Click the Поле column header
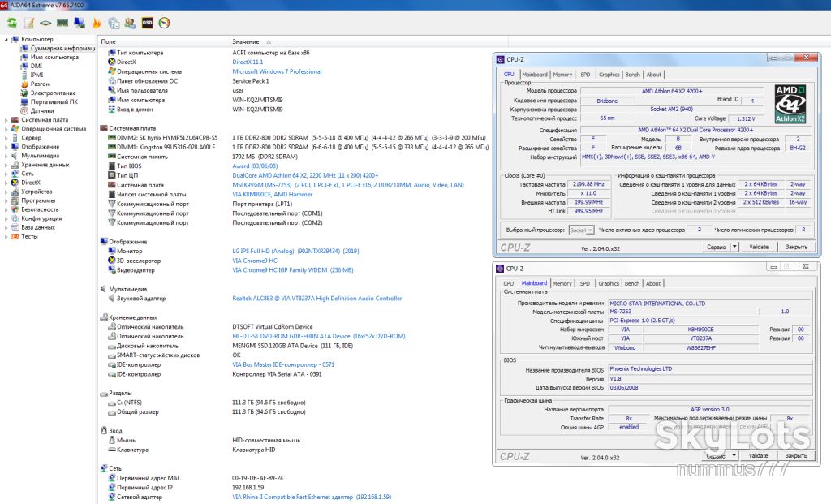 coord(108,41)
